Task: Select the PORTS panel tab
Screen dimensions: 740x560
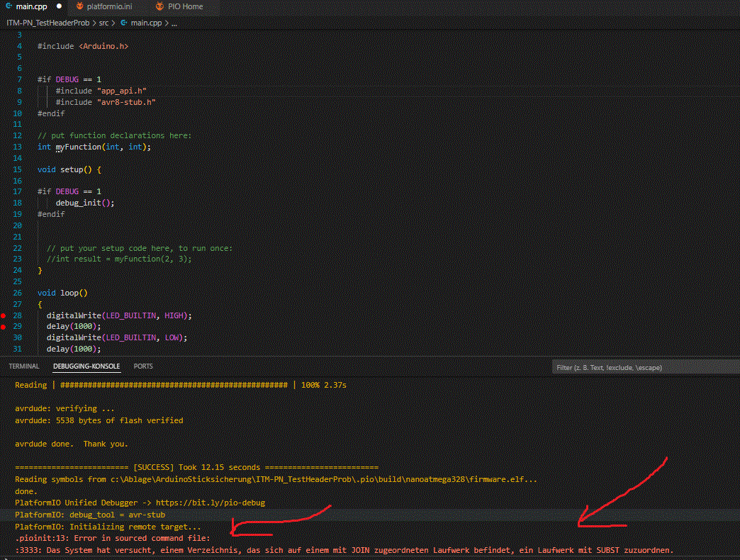Action: 142,366
